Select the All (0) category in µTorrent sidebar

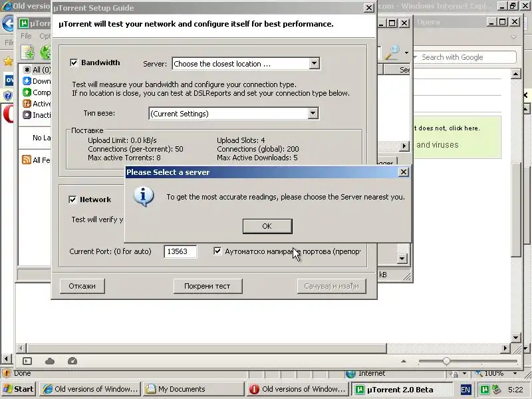37,70
